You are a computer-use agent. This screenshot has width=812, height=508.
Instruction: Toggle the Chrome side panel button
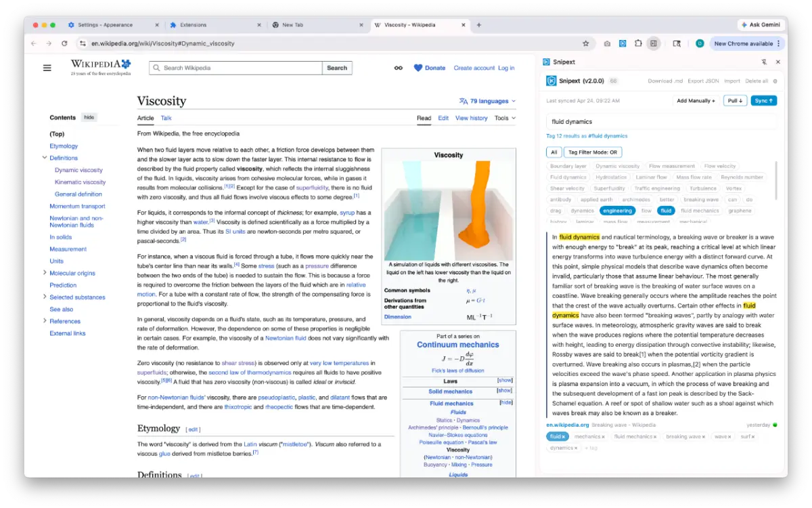click(654, 43)
